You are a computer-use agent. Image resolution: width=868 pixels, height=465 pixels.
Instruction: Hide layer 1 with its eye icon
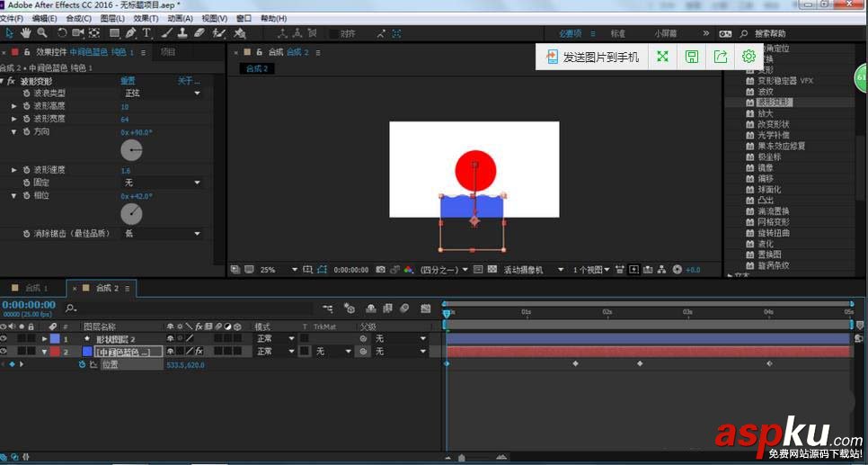click(4, 339)
